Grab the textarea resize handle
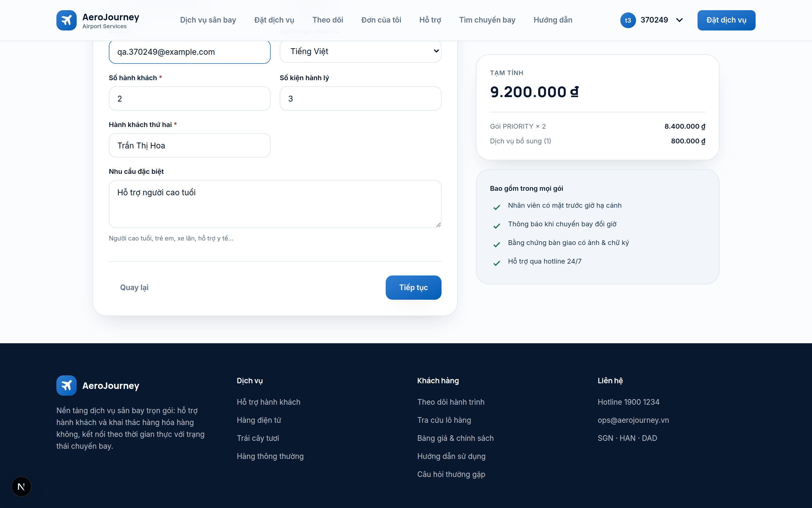This screenshot has height=508, width=812. 438,225
